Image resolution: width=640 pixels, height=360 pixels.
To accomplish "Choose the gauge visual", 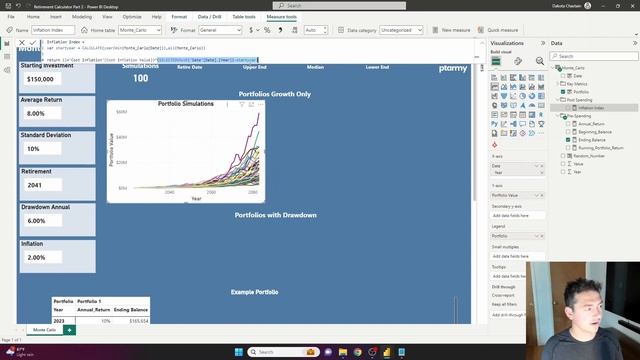I will (x=532, y=106).
